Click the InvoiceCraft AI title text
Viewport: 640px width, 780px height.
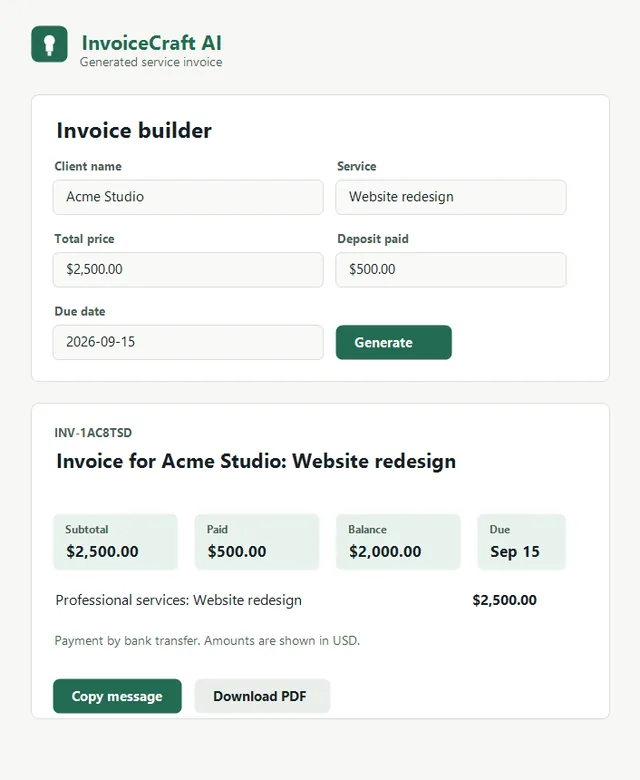[152, 43]
